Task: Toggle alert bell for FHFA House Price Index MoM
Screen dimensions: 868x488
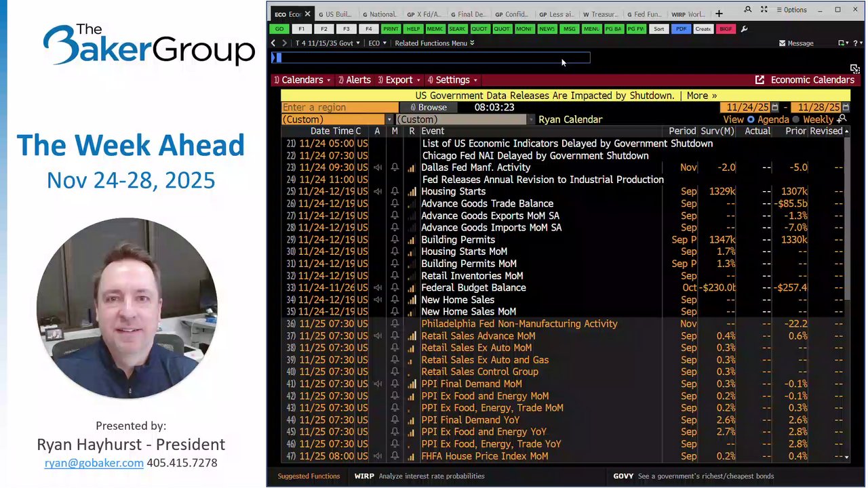Action: [x=395, y=456]
